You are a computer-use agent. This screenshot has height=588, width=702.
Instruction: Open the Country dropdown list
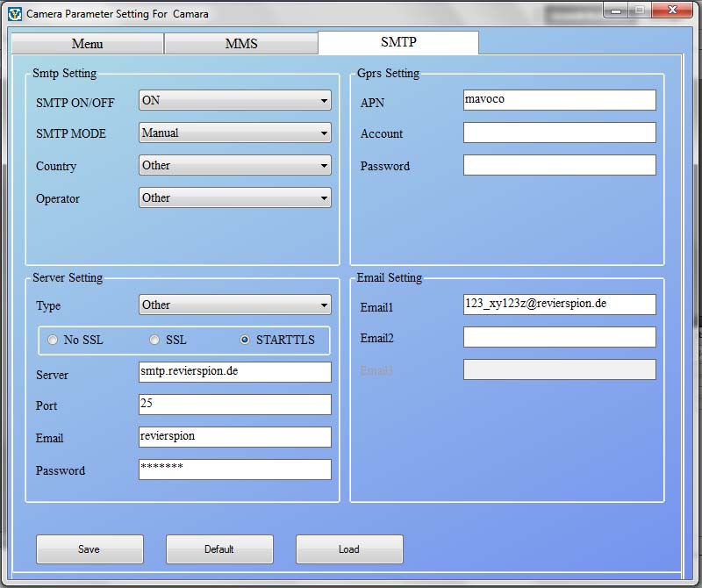pyautogui.click(x=235, y=166)
